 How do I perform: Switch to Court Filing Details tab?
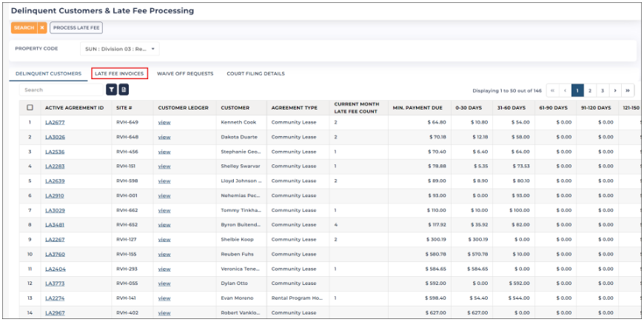(x=255, y=73)
